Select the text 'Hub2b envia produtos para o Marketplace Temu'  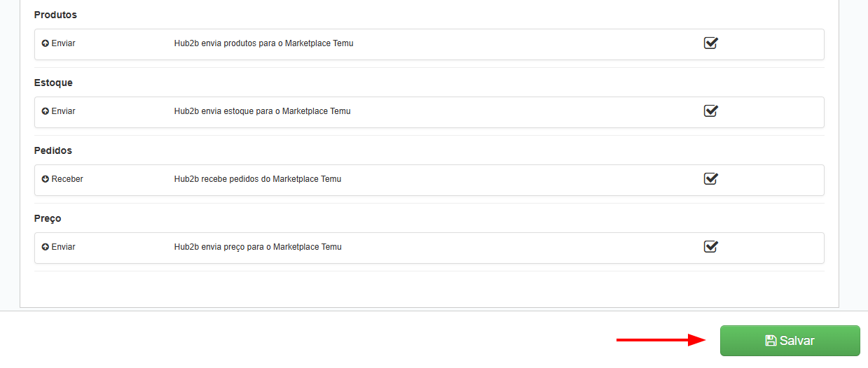[263, 43]
